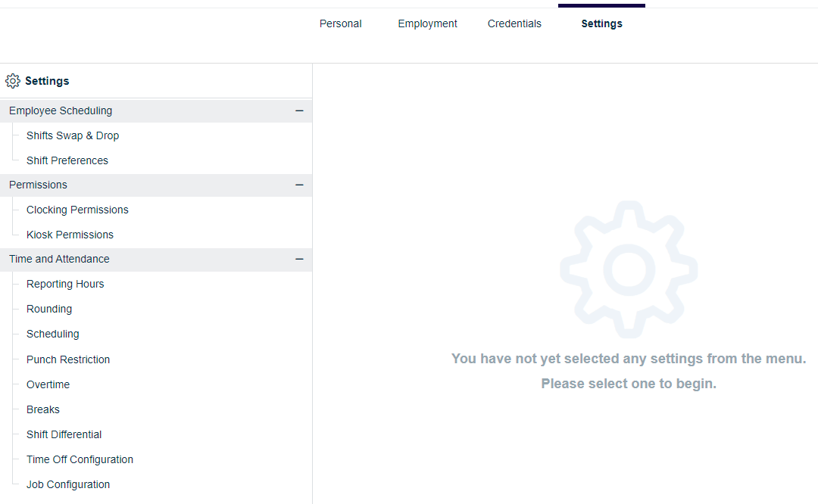The image size is (818, 504).
Task: Switch to the Employment tab
Action: click(x=427, y=23)
